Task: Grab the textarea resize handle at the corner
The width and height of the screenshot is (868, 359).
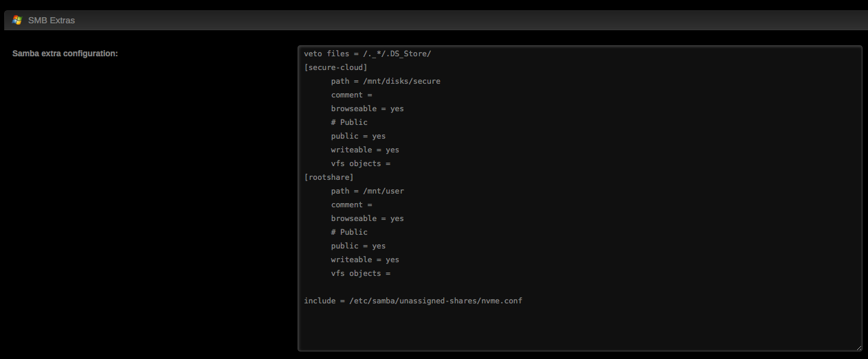Action: tap(858, 347)
